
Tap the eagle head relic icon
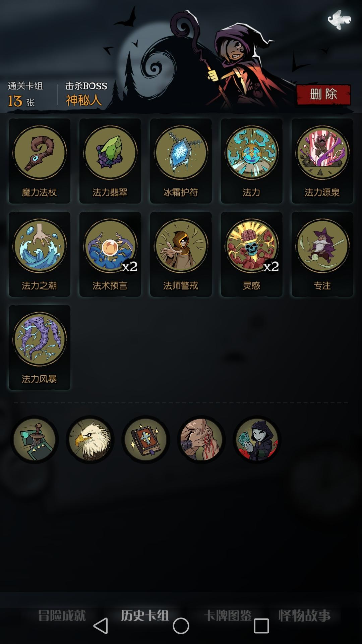click(x=90, y=439)
